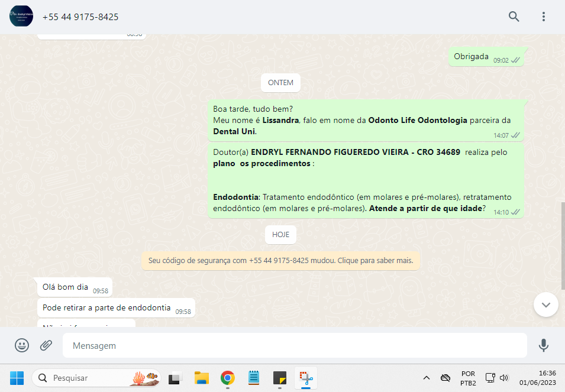
Task: Open the volume control tray icon
Action: point(503,378)
